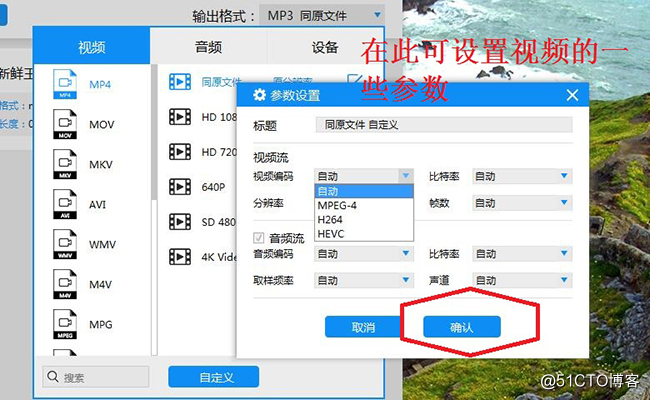The height and width of the screenshot is (400, 650).
Task: Open the audio 比特率 dropdown
Action: tap(522, 254)
